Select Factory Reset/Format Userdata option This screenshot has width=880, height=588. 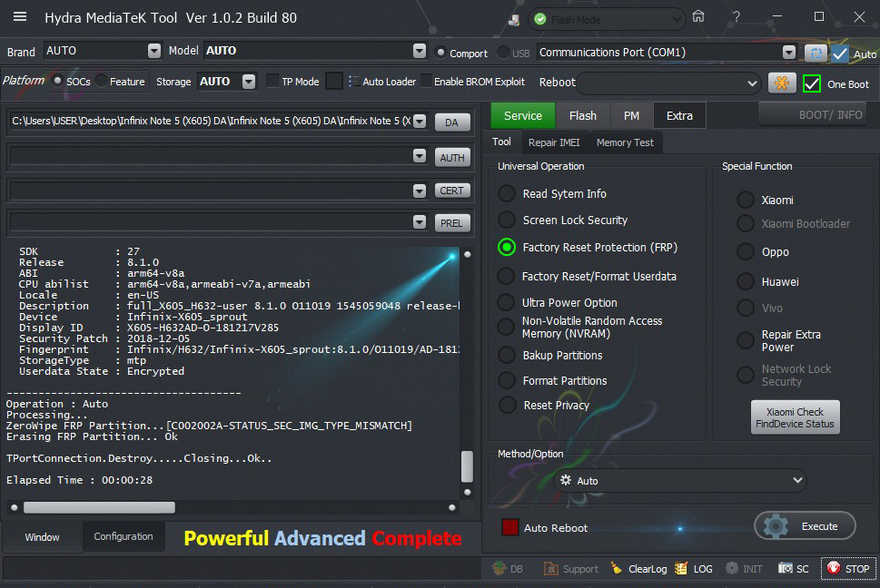coord(506,276)
